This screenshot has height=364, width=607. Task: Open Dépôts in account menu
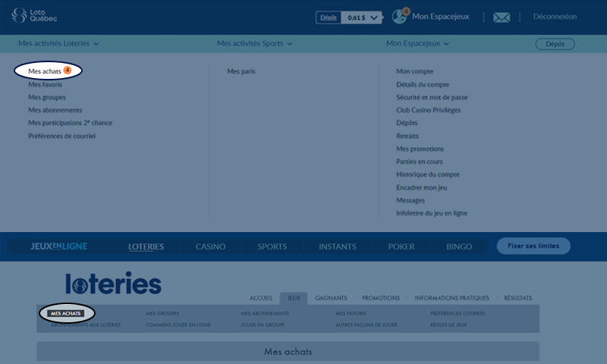(x=407, y=123)
